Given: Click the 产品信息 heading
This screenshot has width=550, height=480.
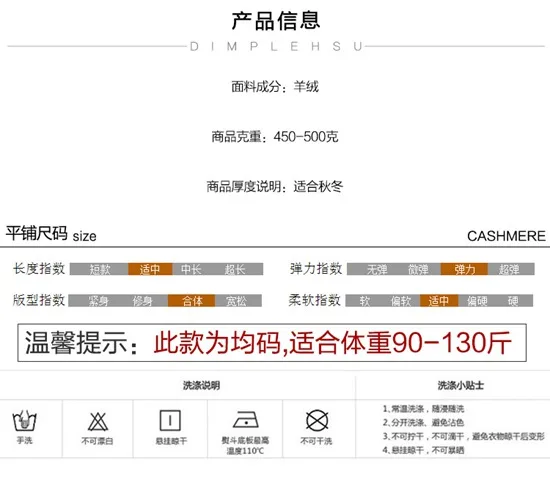Looking at the screenshot, I should tap(276, 20).
